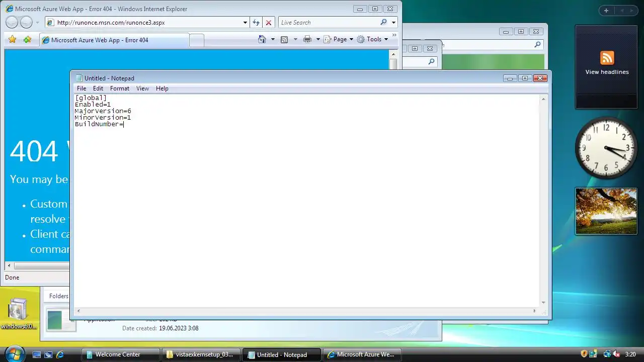Click the [global] line in Notepad

[91, 98]
